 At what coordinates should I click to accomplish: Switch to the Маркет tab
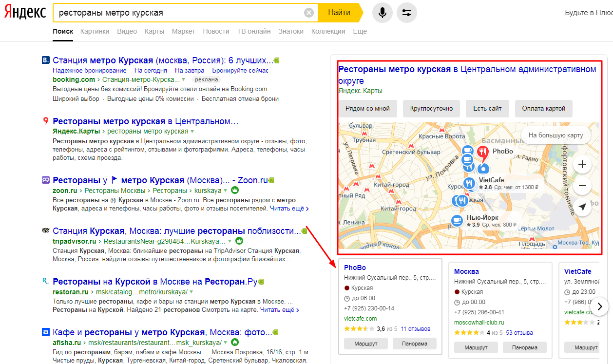click(183, 31)
